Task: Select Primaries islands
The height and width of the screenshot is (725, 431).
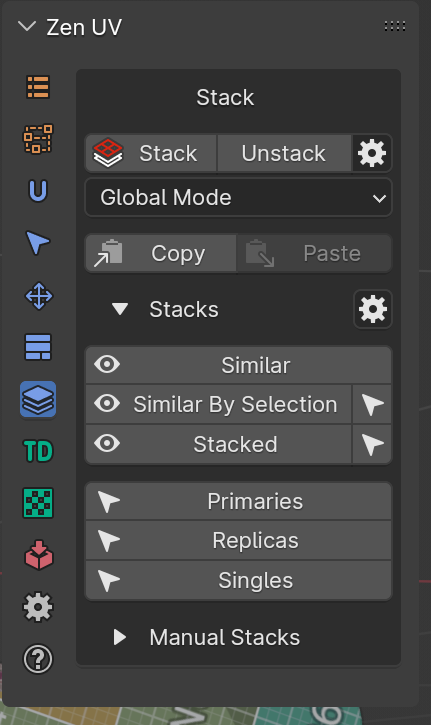Action: 239,501
